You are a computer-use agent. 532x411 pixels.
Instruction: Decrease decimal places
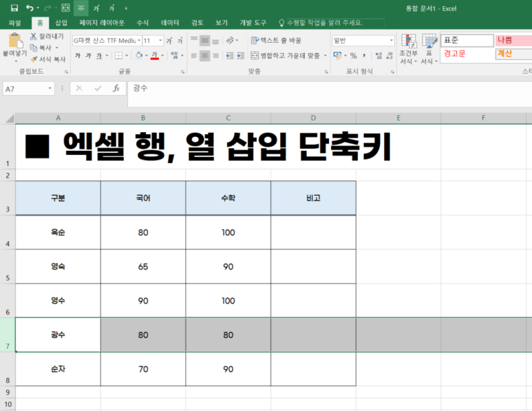click(x=390, y=56)
